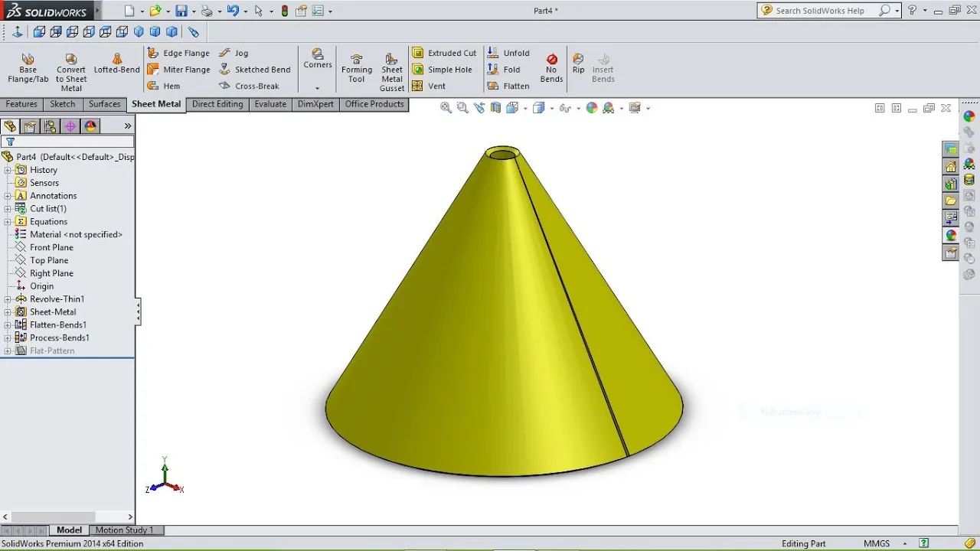This screenshot has width=980, height=551.
Task: Open the File Properties icon
Action: click(301, 11)
